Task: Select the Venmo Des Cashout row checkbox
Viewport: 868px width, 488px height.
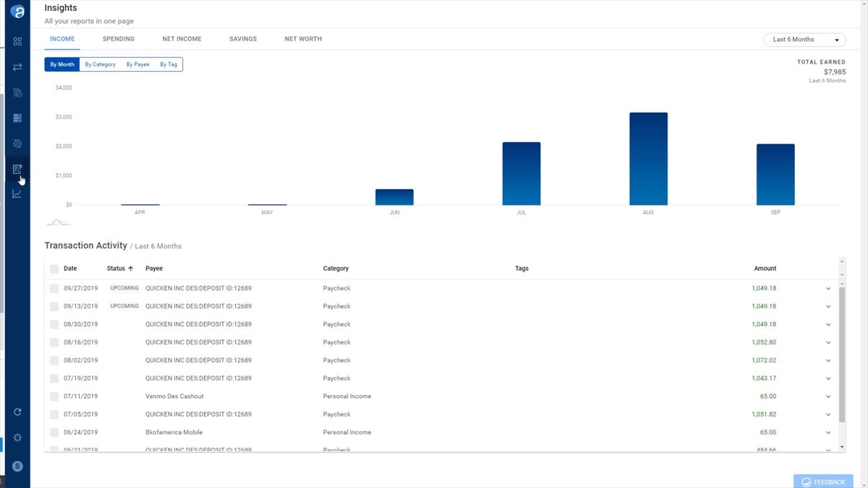Action: [54, 397]
